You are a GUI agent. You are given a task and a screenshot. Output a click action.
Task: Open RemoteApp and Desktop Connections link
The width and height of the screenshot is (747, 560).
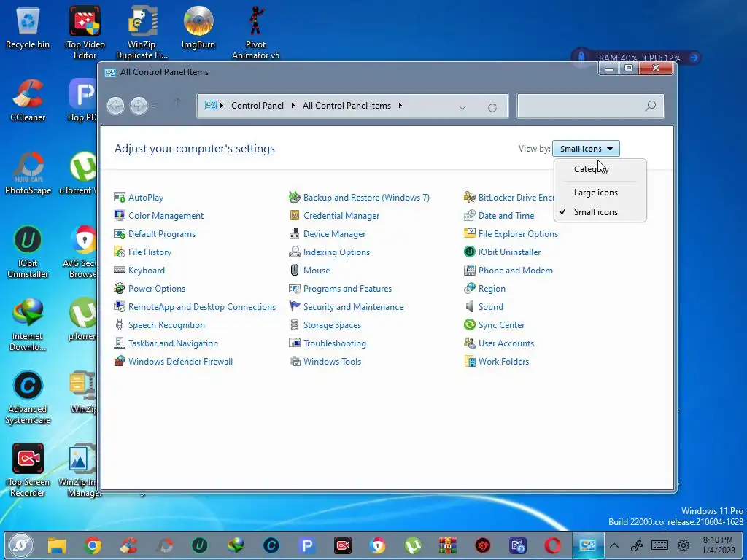coord(202,307)
